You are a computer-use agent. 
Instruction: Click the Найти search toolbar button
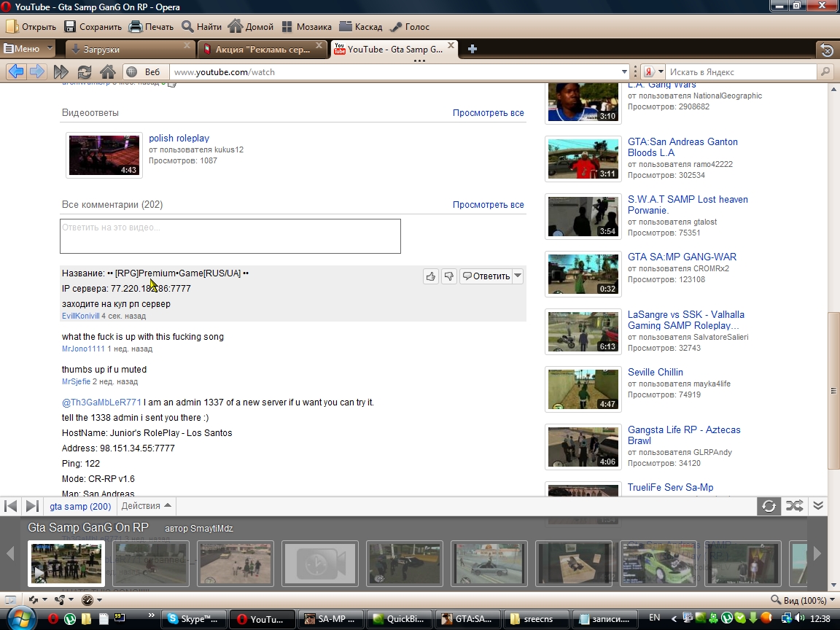click(201, 27)
